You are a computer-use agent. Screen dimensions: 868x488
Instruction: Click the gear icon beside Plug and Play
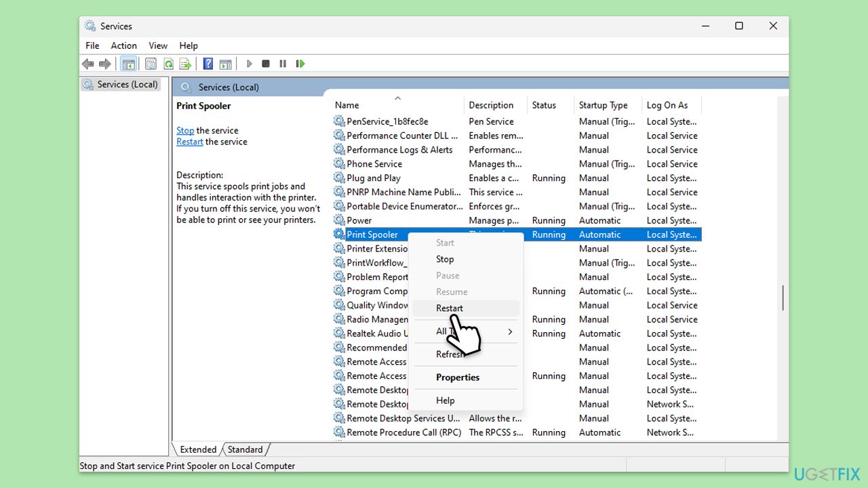(x=339, y=178)
